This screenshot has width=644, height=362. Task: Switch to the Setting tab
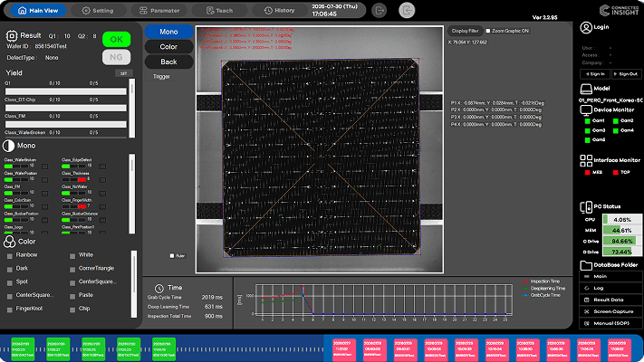(97, 11)
